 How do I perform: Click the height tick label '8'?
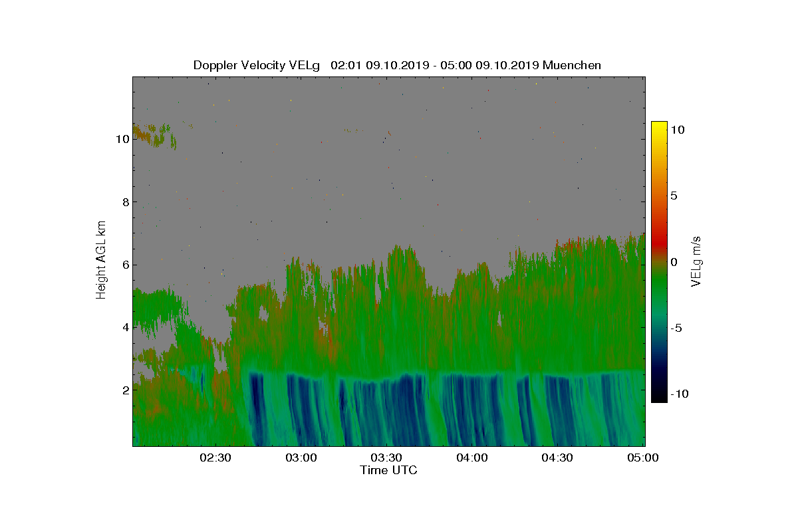coord(124,201)
